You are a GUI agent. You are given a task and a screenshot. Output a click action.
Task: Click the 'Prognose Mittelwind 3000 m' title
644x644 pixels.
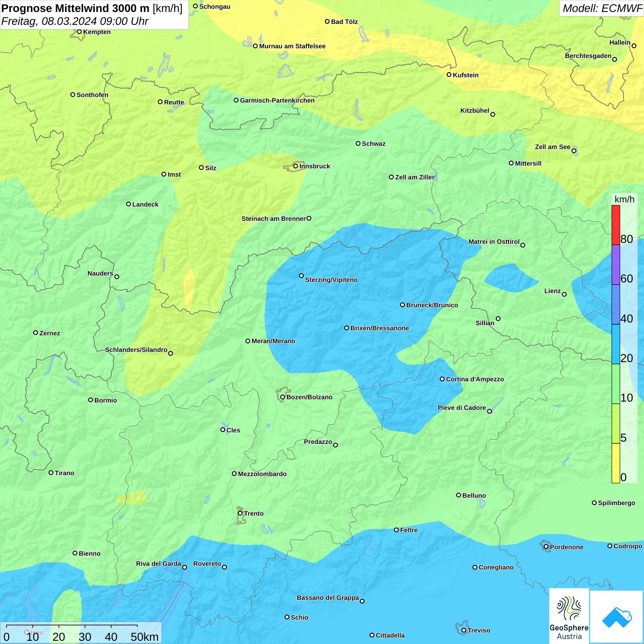point(75,8)
